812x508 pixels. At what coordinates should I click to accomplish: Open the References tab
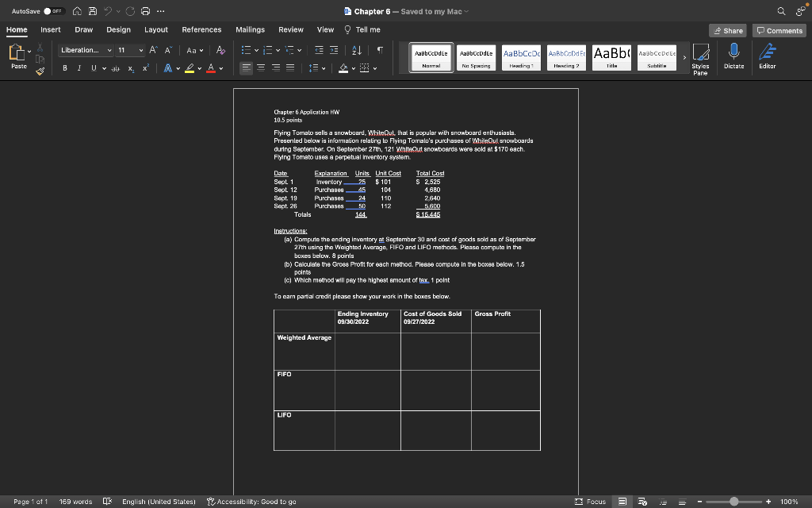[x=201, y=29]
